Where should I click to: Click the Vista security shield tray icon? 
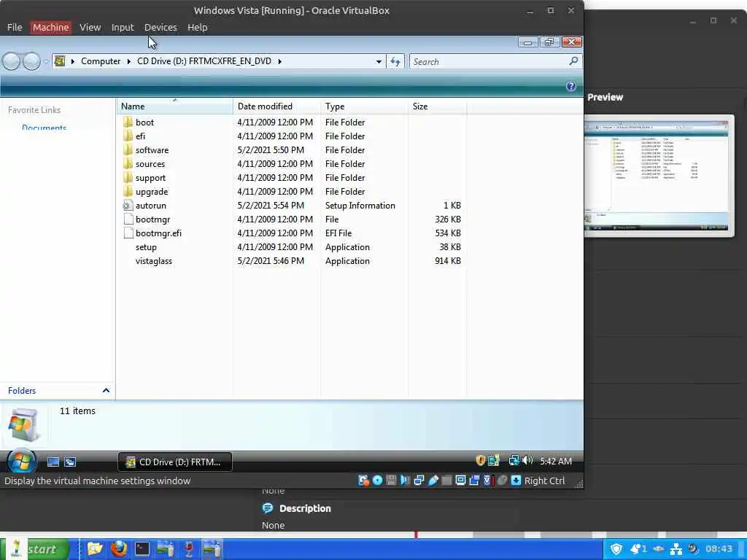click(480, 460)
